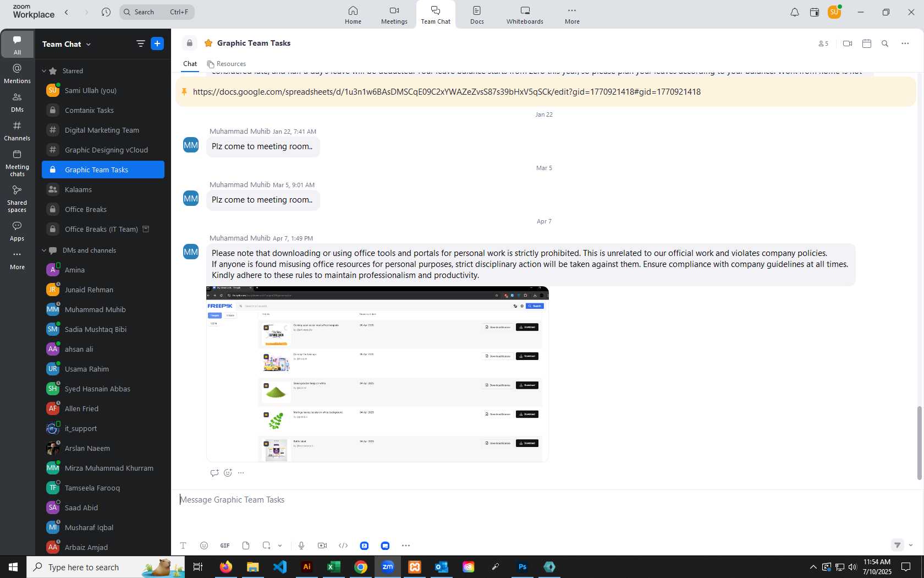Open the Freepik screenshot image
Image resolution: width=924 pixels, height=578 pixels.
coord(377,374)
